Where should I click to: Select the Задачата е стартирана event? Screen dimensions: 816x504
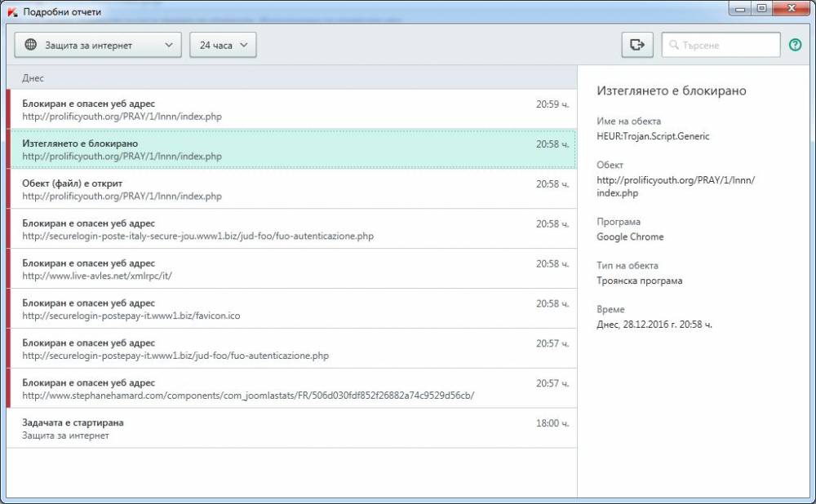(x=291, y=428)
